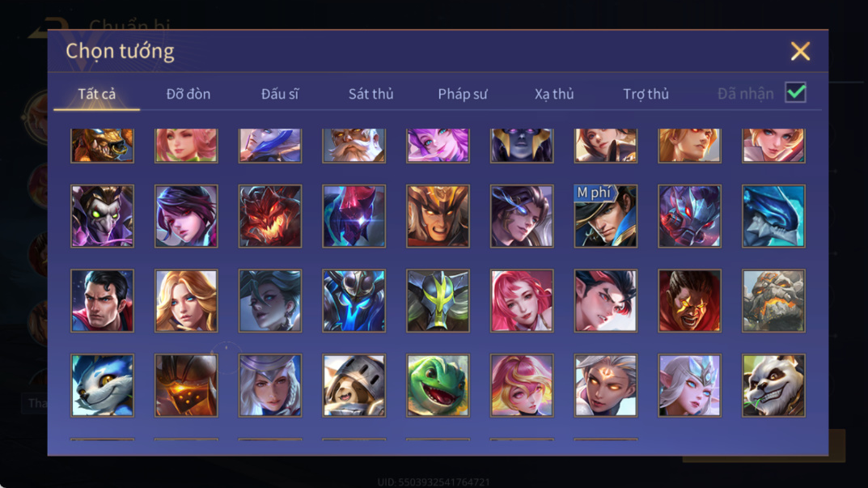Viewport: 868px width, 488px height.
Task: Choose the green chameleon hero portrait
Action: click(438, 385)
